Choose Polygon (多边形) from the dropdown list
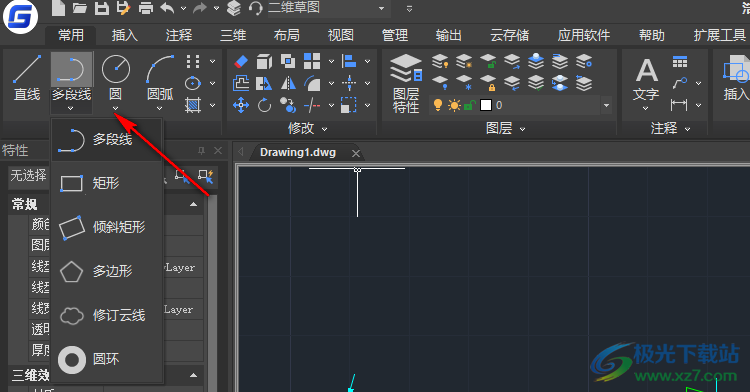The width and height of the screenshot is (750, 392). point(107,271)
